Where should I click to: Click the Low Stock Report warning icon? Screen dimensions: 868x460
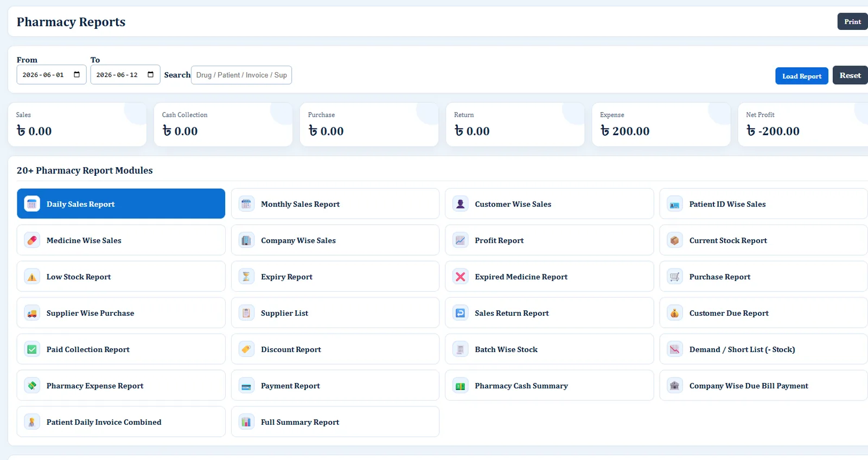point(32,277)
